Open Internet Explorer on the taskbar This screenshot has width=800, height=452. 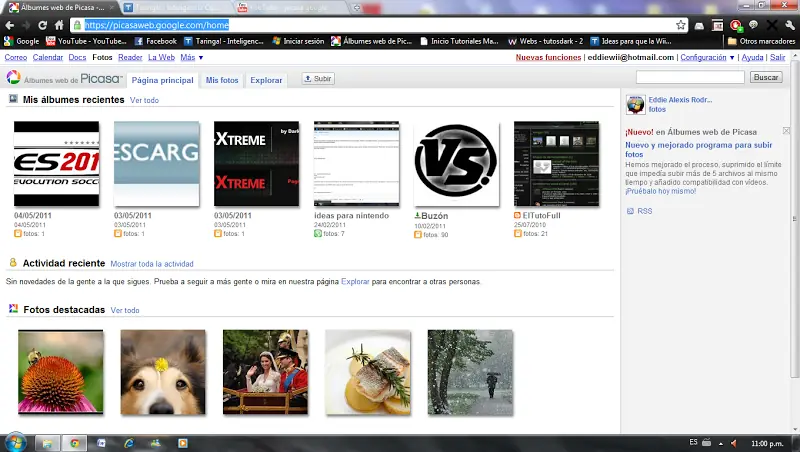click(129, 443)
